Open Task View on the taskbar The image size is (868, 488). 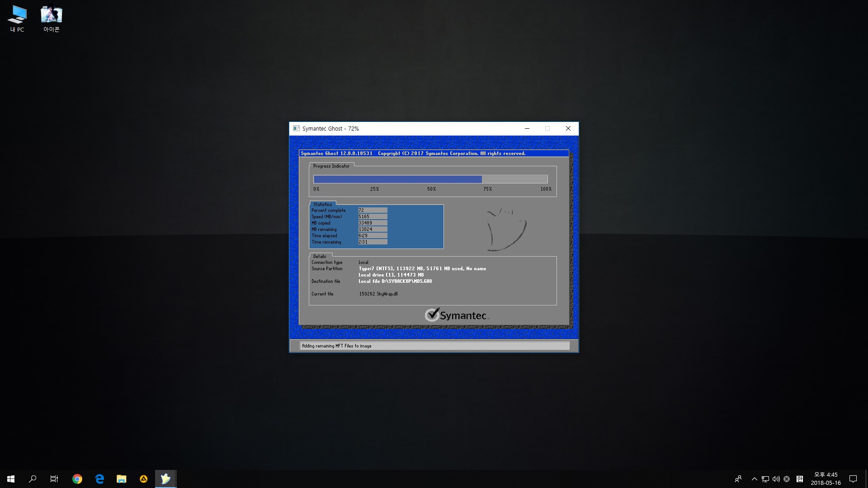click(54, 479)
